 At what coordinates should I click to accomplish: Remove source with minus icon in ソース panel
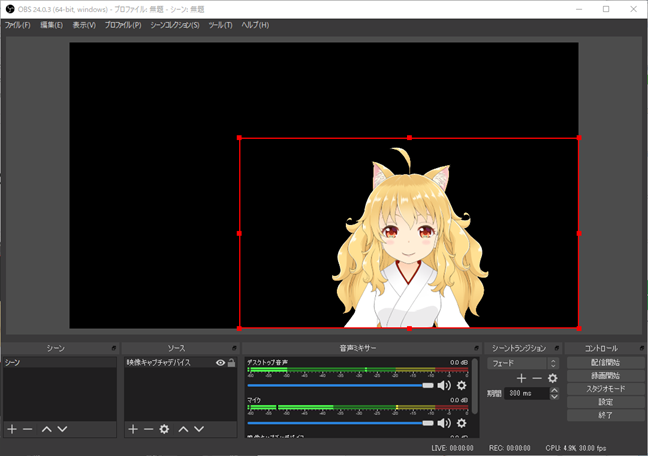[x=148, y=429]
